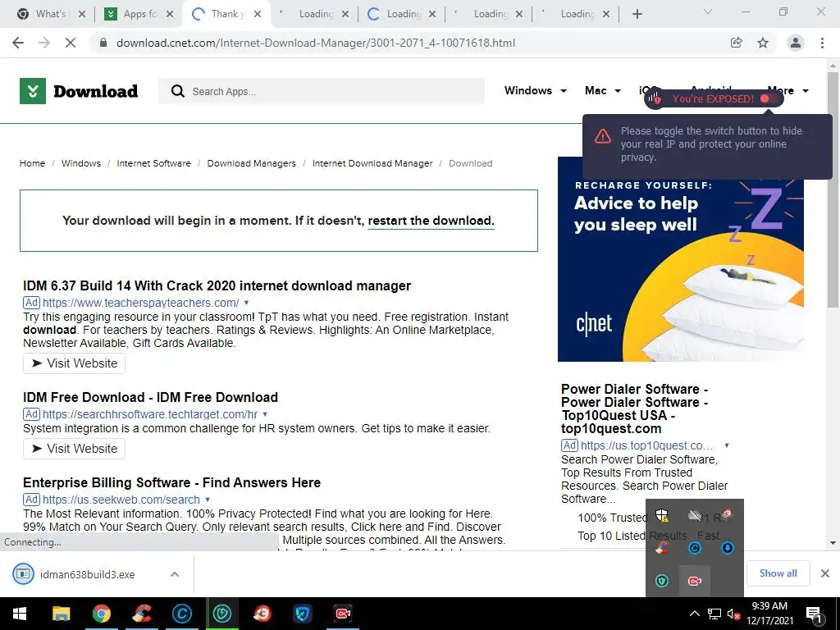Switch to Loading tab with spinner

[403, 14]
